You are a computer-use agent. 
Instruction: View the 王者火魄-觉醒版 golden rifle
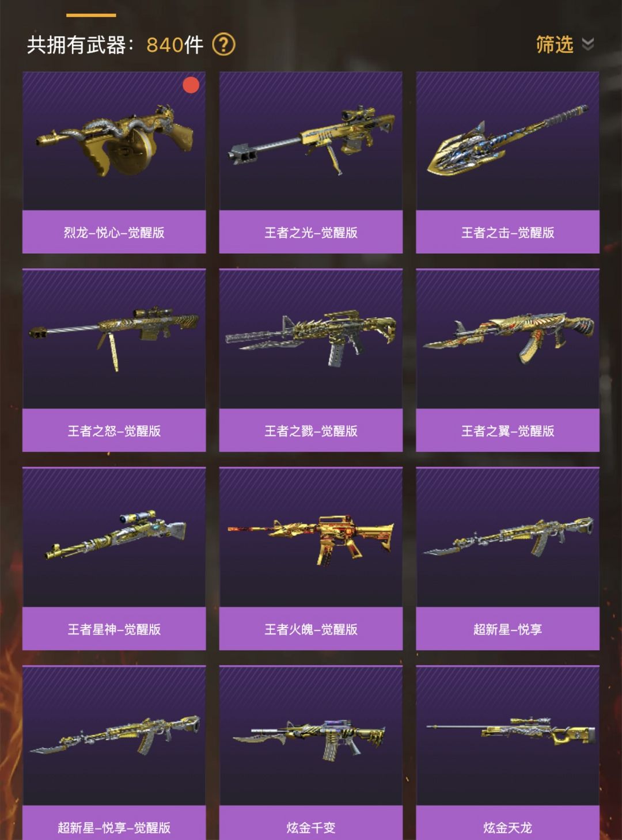pos(311,537)
